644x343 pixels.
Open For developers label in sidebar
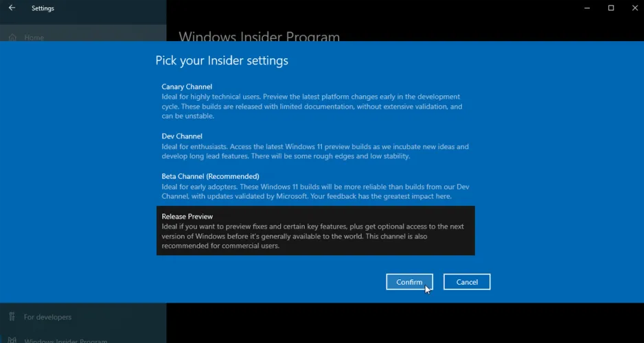point(47,317)
